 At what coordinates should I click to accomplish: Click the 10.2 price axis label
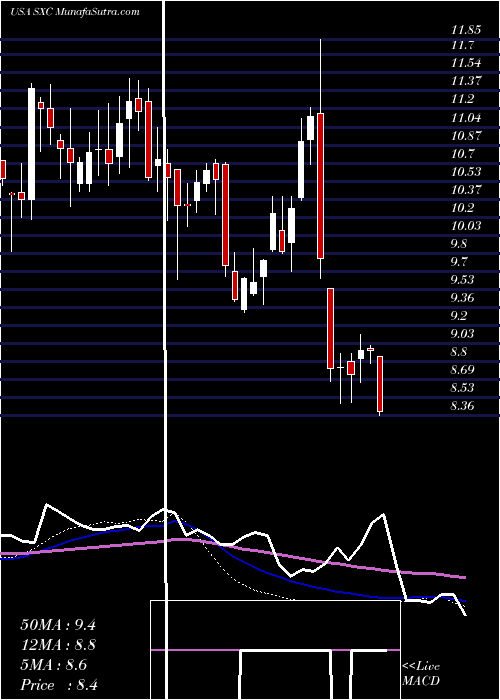click(462, 208)
